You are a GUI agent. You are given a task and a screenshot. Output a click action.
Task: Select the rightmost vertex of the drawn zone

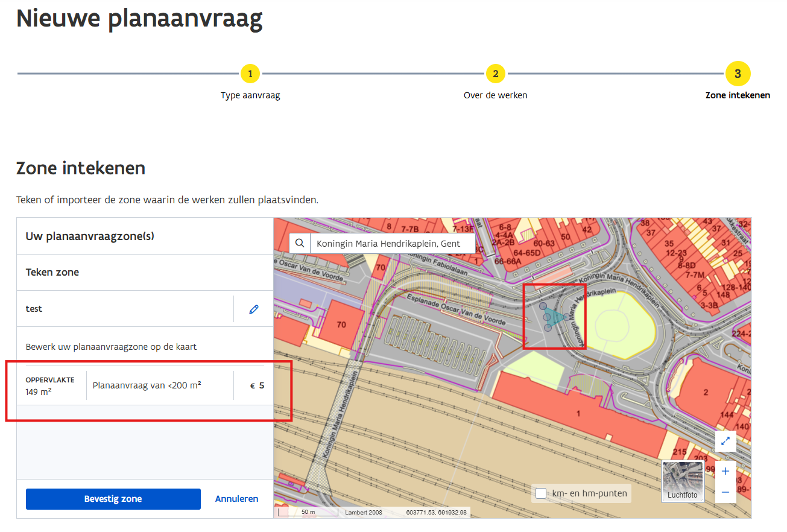point(566,317)
